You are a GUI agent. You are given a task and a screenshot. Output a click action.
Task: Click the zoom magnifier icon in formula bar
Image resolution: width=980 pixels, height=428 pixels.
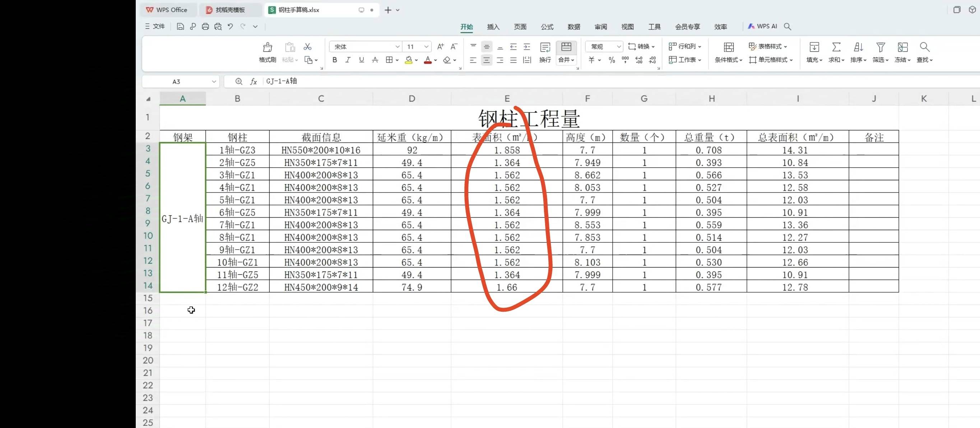pyautogui.click(x=238, y=82)
